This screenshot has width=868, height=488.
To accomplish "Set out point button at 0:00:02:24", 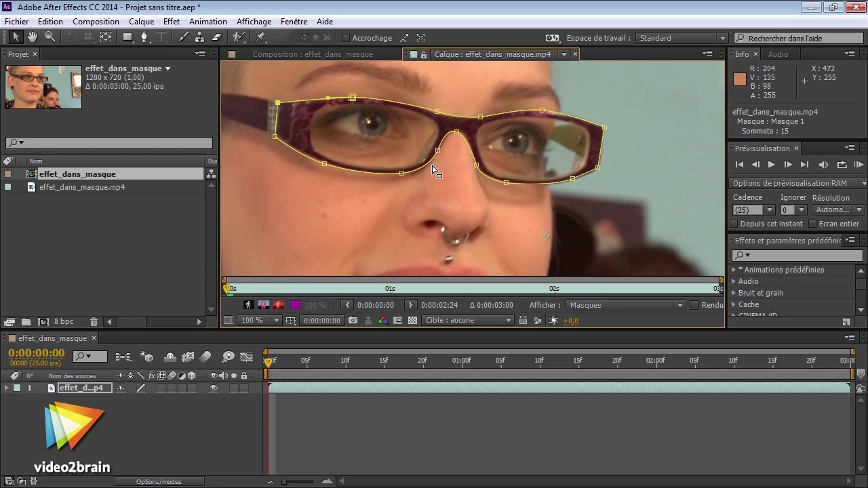I will [410, 305].
